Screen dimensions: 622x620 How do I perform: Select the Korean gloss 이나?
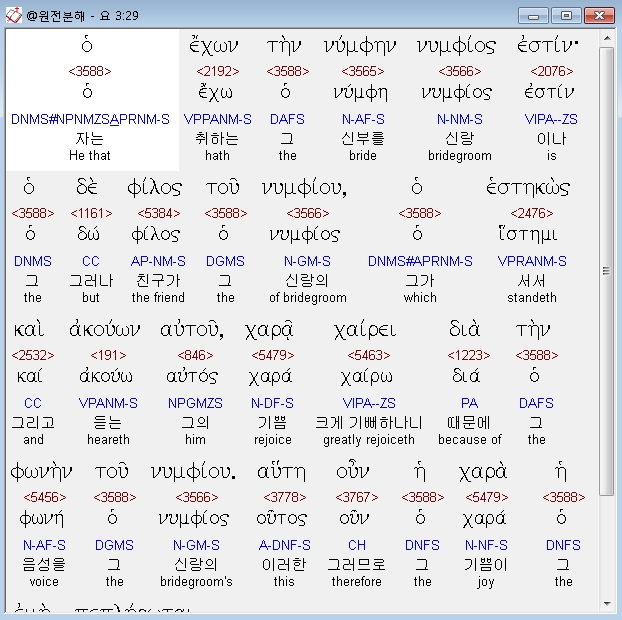[551, 139]
